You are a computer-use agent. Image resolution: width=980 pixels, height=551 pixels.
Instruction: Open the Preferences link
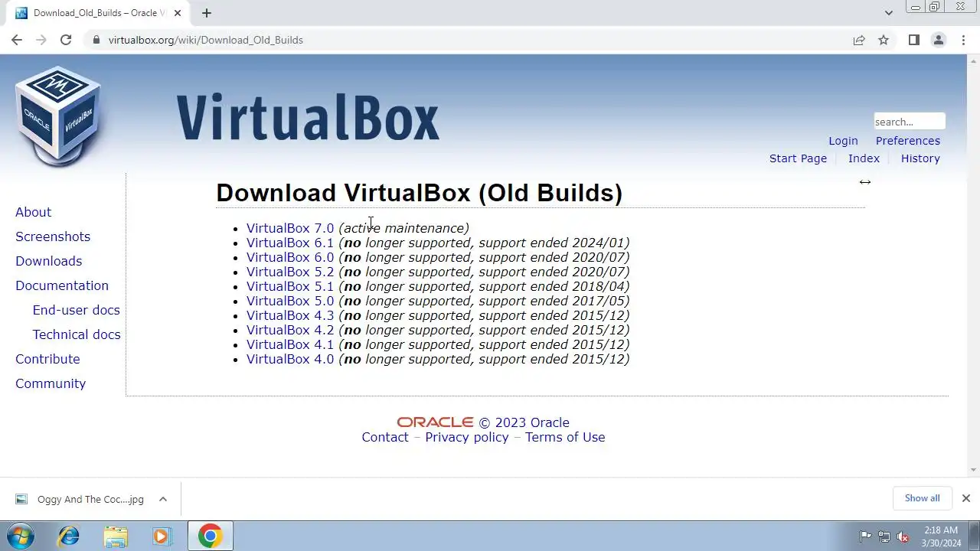coord(908,141)
